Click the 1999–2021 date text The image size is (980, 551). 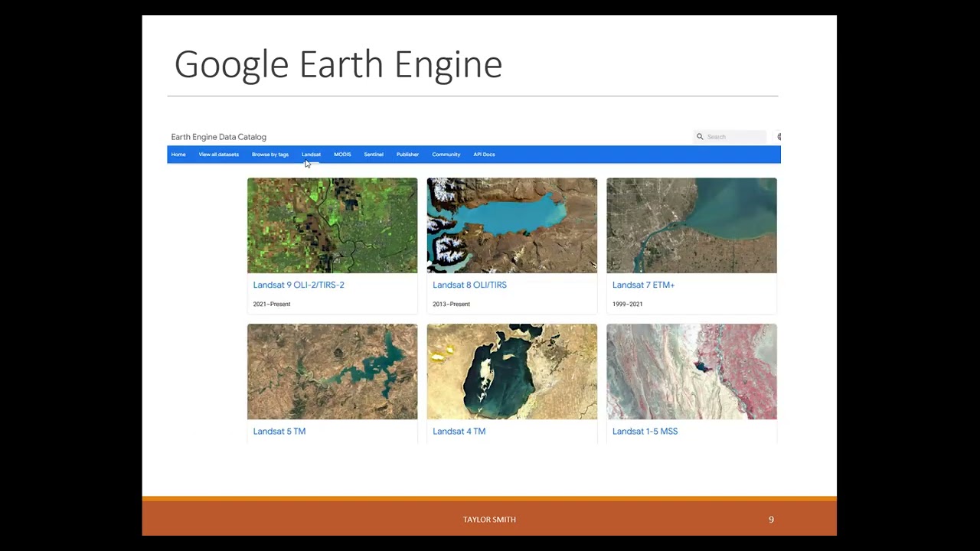[x=627, y=305]
